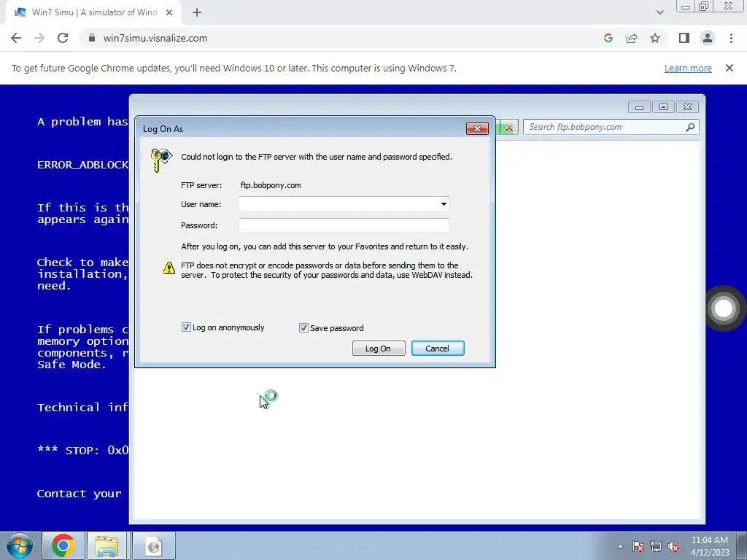
Task: Open the tab search chevron
Action: tap(659, 12)
